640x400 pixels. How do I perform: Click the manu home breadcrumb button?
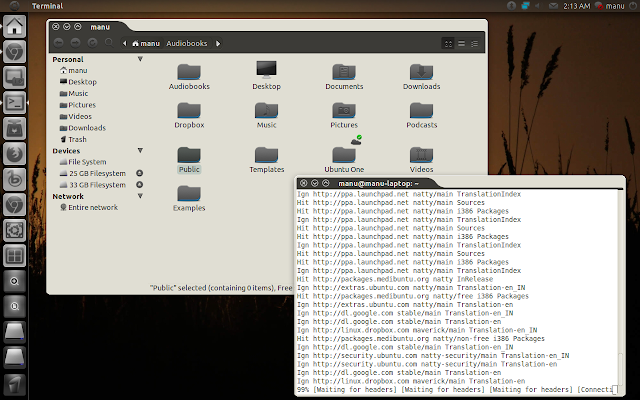pyautogui.click(x=146, y=43)
